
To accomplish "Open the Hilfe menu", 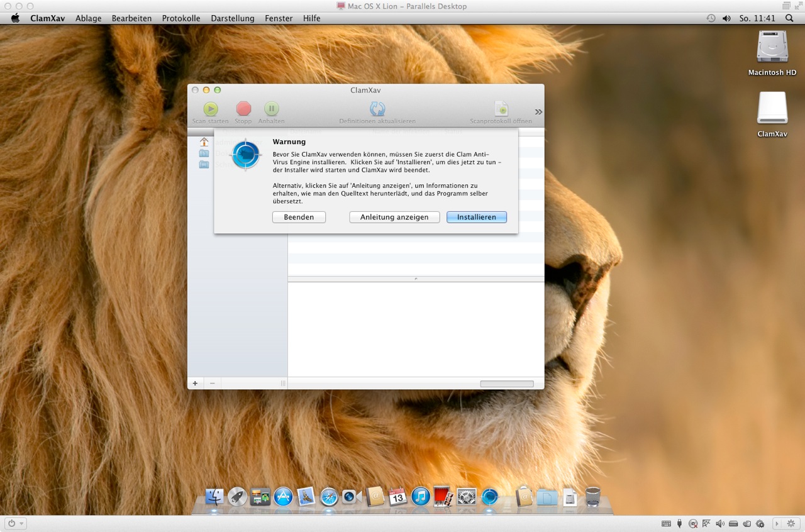I will pos(312,18).
